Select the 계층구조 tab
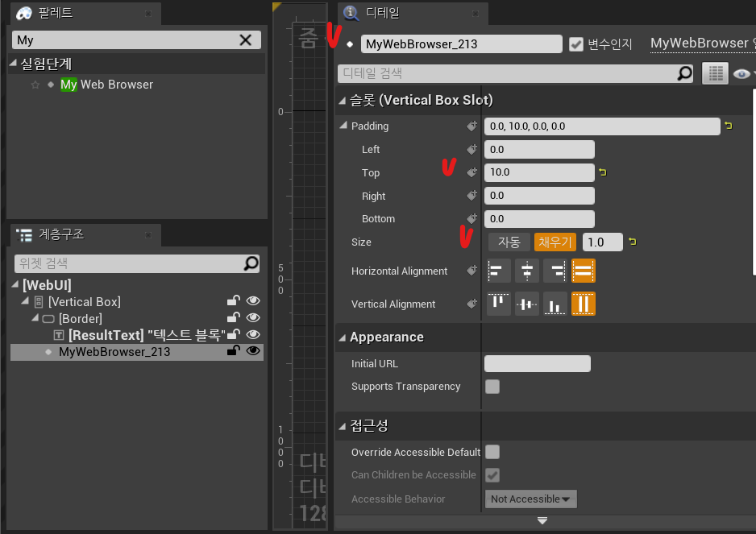The height and width of the screenshot is (534, 756). pos(61,234)
